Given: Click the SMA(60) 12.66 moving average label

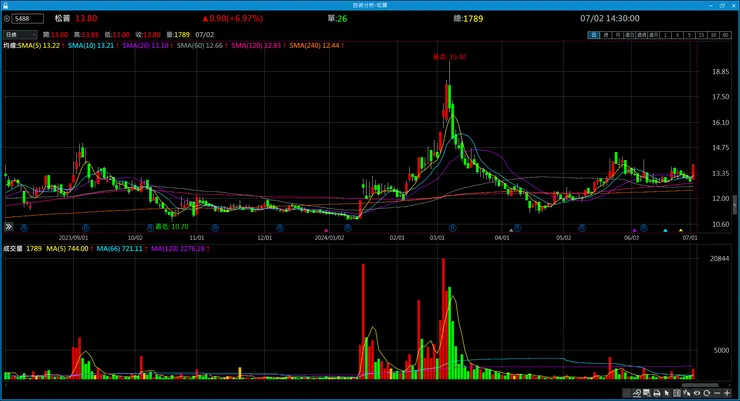Looking at the screenshot, I should point(200,45).
